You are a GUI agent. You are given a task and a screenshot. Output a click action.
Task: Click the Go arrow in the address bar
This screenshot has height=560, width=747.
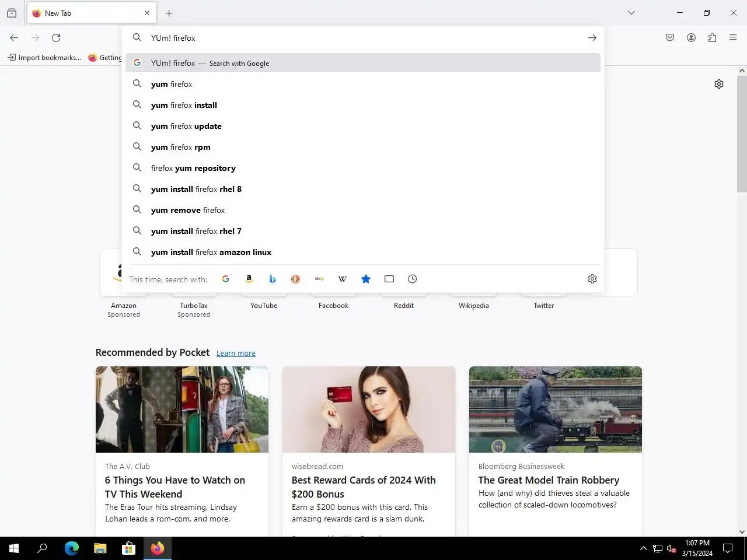tap(592, 38)
